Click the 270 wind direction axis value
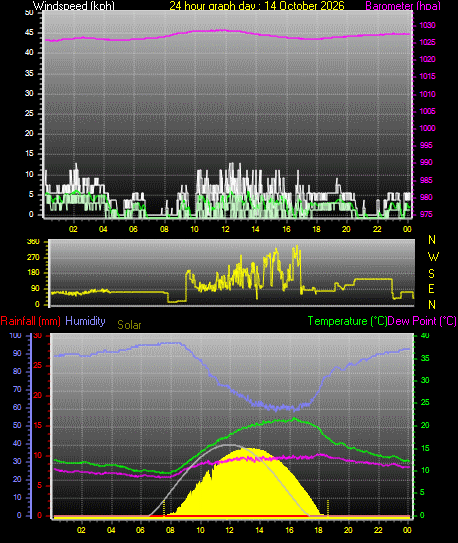 [x=33, y=258]
